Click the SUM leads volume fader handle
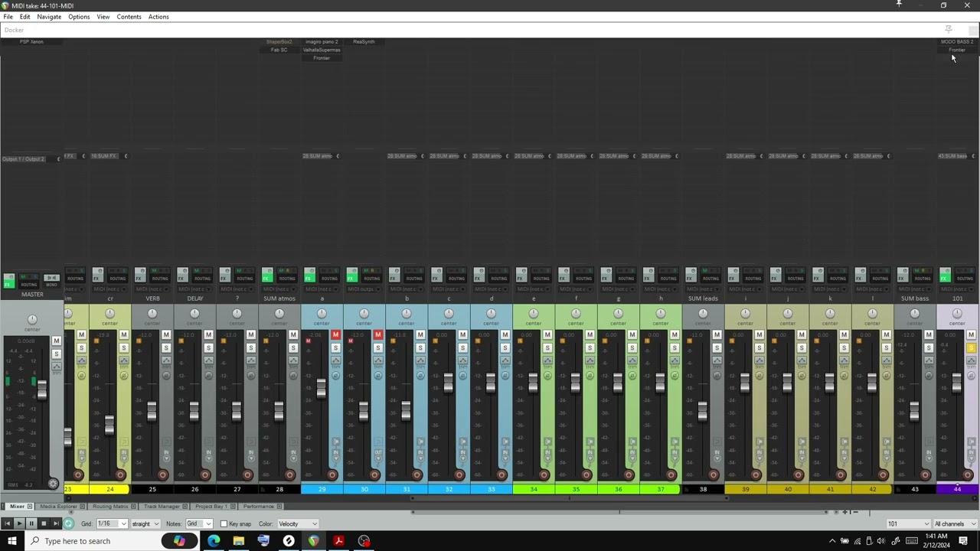 703,411
